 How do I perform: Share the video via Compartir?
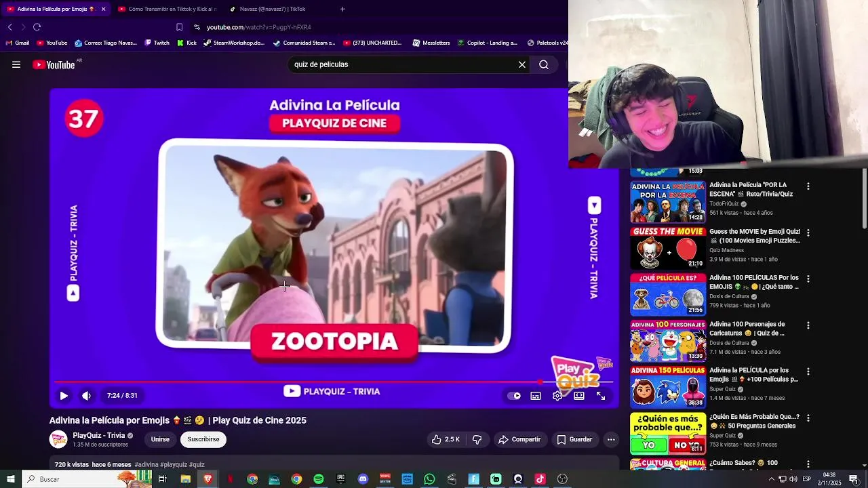(519, 439)
